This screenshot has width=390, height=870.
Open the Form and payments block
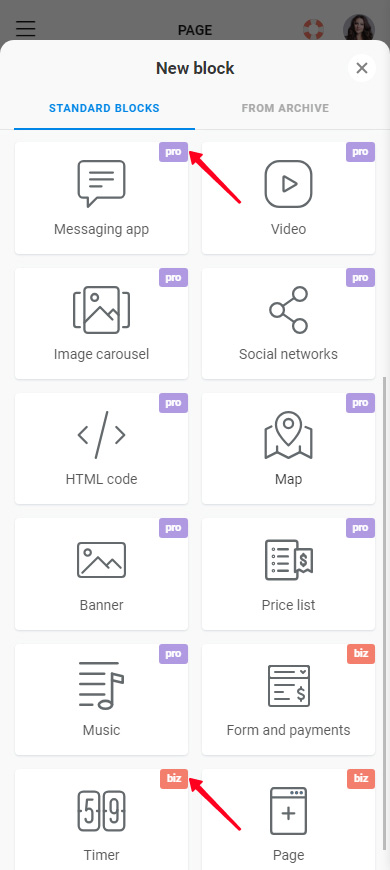[x=288, y=699]
